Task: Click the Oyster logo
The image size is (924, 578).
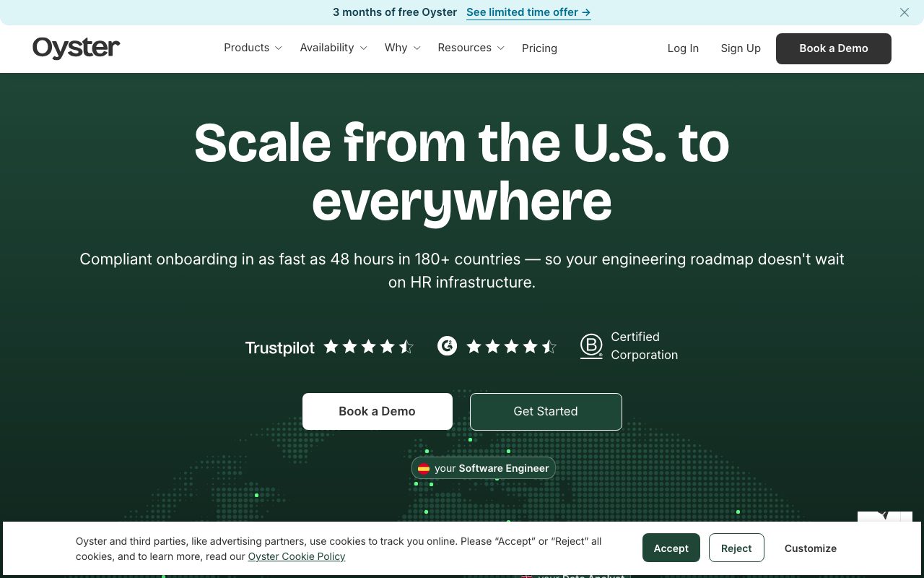Action: pos(76,48)
